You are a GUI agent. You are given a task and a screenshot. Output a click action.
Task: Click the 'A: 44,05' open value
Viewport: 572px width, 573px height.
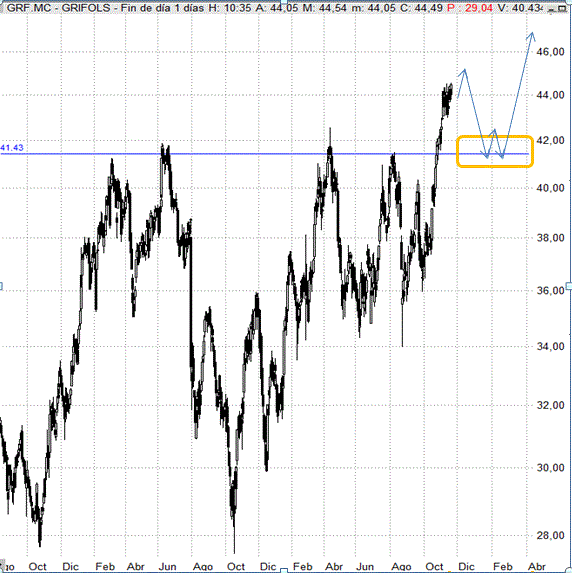tap(277, 8)
